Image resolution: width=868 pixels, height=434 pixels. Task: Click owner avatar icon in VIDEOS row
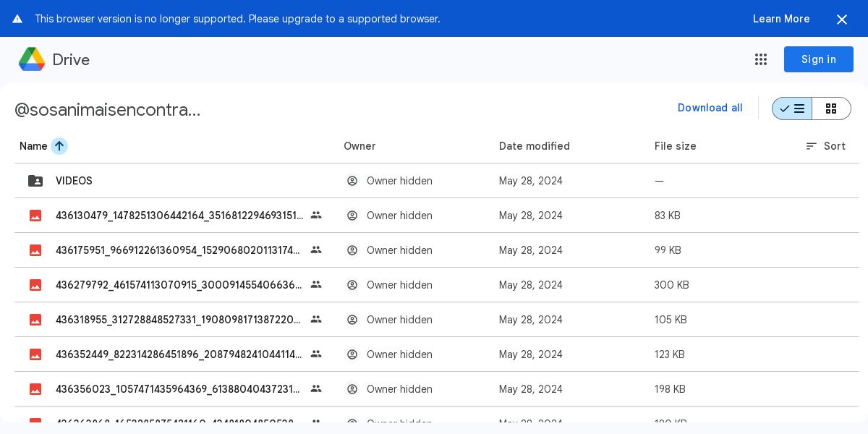click(352, 181)
